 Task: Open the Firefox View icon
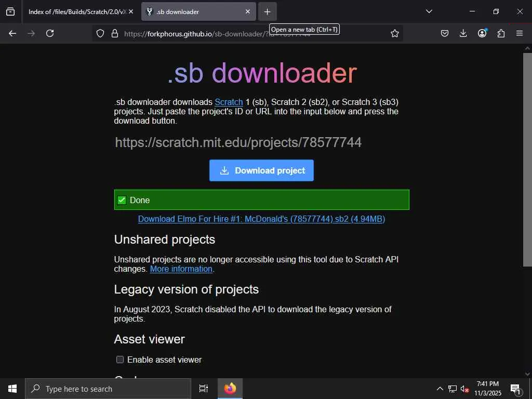(x=10, y=11)
